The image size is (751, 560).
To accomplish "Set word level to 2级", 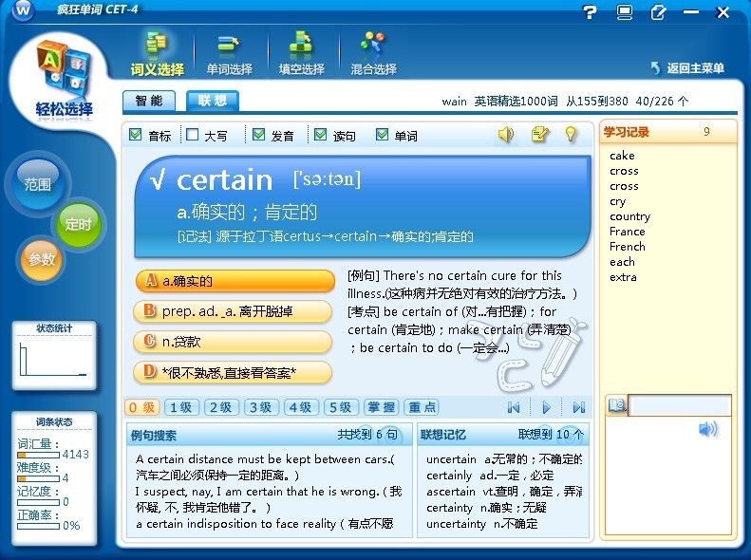I will click(x=221, y=407).
